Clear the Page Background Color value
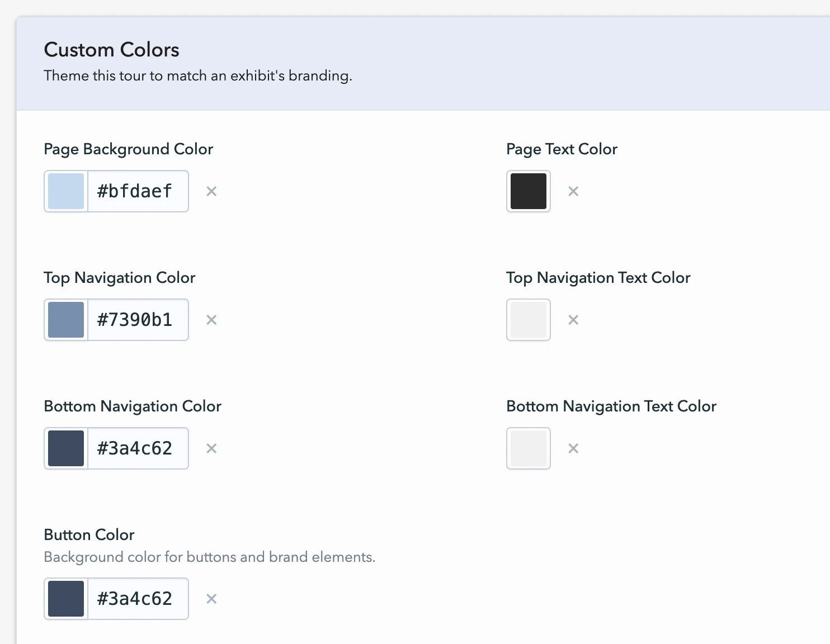This screenshot has width=830, height=644. (211, 191)
